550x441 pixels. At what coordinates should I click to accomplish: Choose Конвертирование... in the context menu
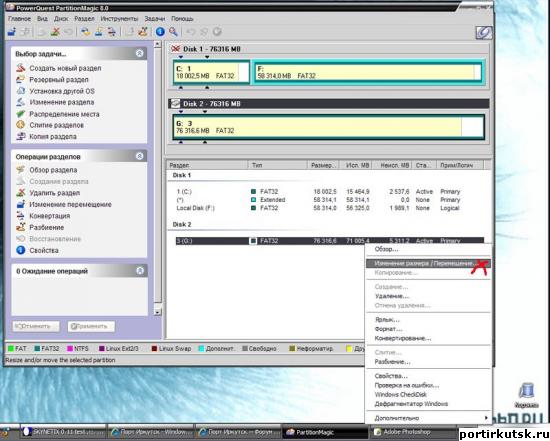click(428, 338)
